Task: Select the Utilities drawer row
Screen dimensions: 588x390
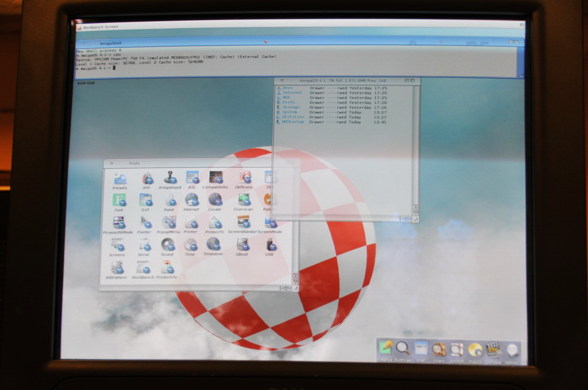Action: pyautogui.click(x=331, y=117)
